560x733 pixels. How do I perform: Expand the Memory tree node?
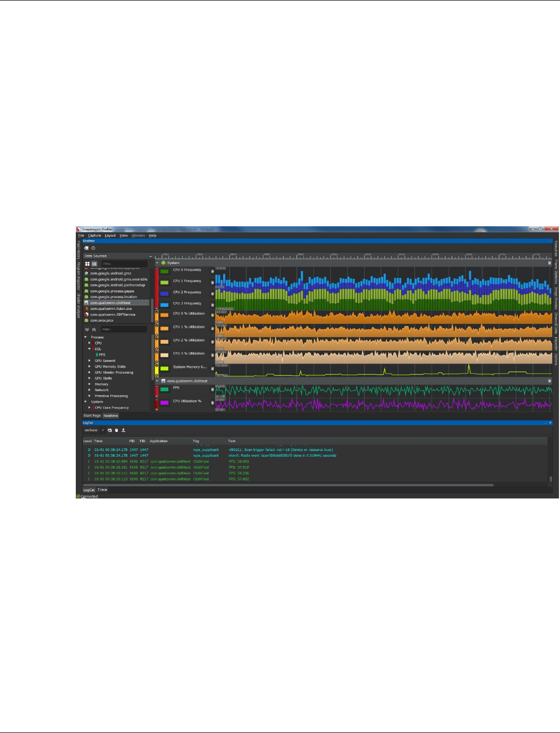click(90, 384)
